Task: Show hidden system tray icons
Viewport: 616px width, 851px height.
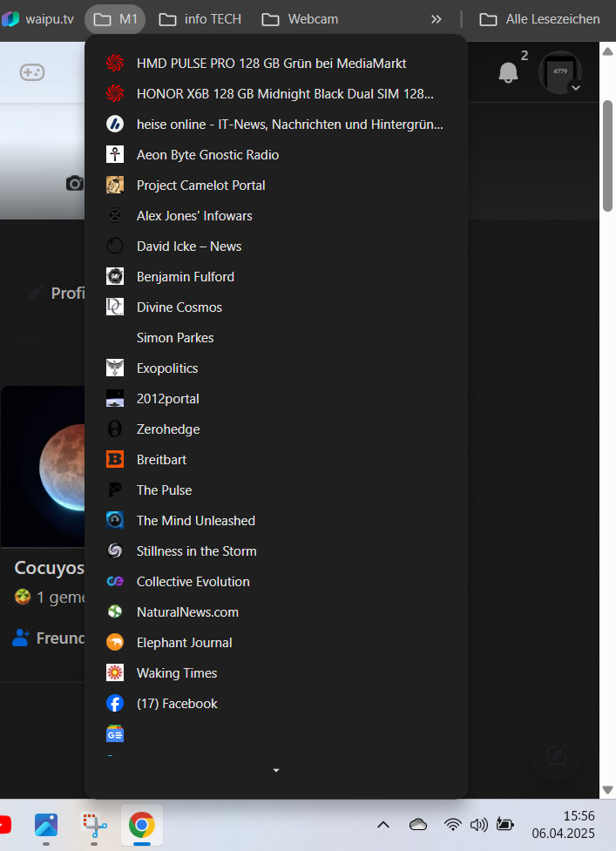Action: point(383,825)
